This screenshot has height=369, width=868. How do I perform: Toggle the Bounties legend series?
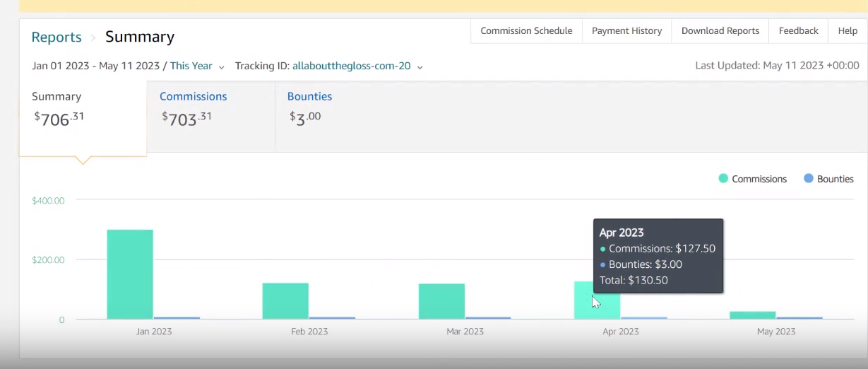pyautogui.click(x=828, y=179)
